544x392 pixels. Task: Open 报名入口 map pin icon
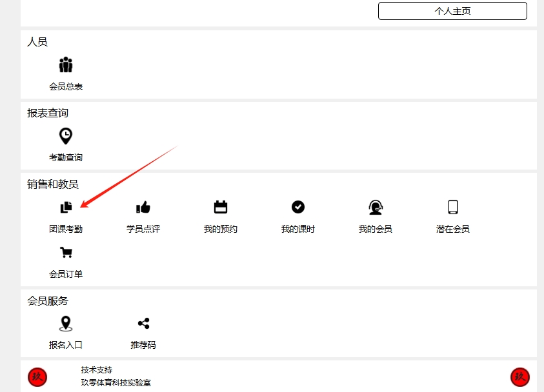click(66, 324)
